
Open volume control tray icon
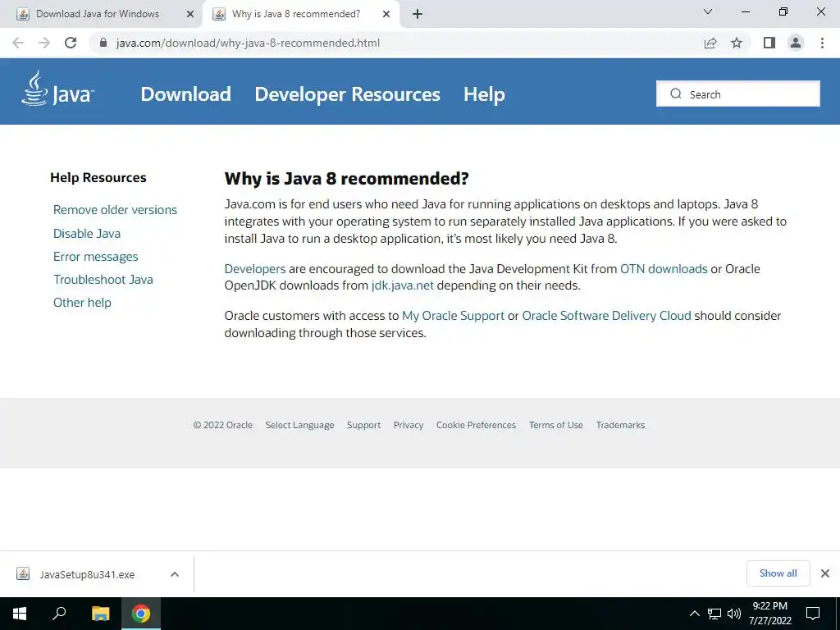[x=734, y=614]
